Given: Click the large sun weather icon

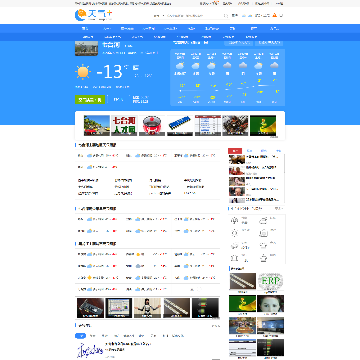Looking at the screenshot, I should click(x=83, y=72).
